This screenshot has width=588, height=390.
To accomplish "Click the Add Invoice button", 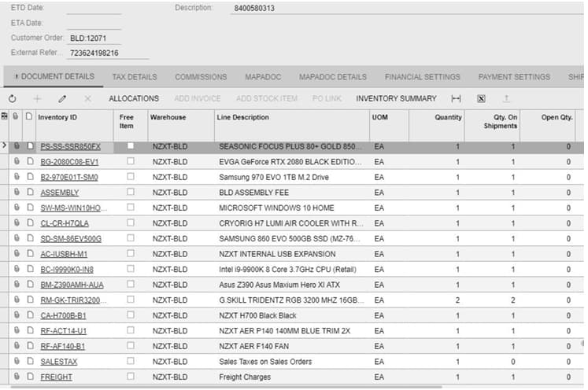I will (198, 98).
